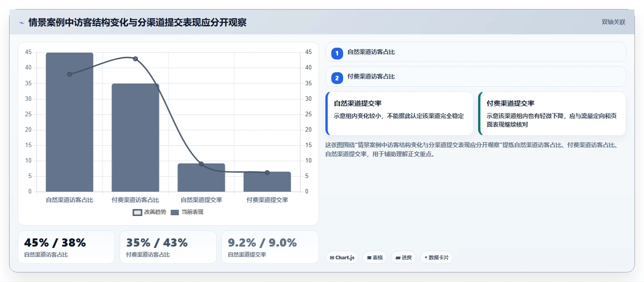
Task: Open the 自然渠道提交率 card
Action: (399, 114)
